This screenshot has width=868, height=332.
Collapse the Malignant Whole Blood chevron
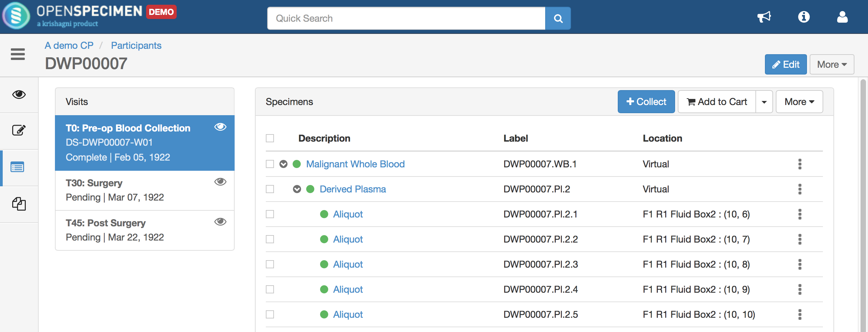coord(283,164)
